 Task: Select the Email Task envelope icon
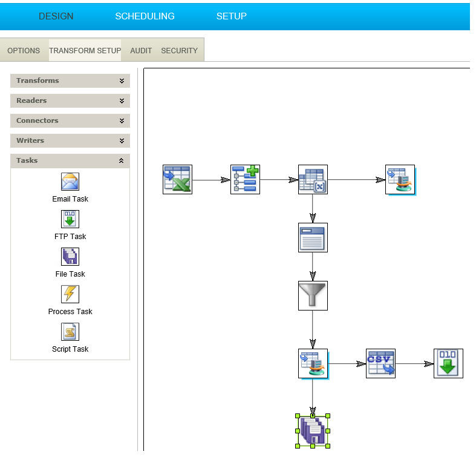(x=70, y=182)
